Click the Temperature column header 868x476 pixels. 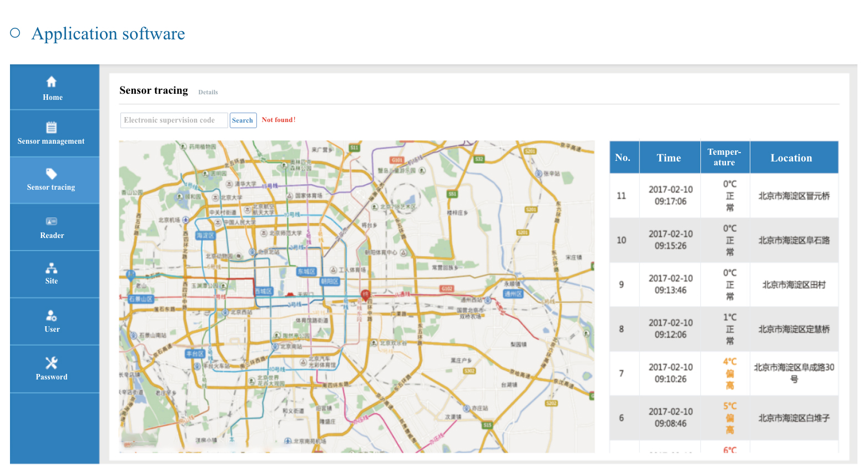[x=724, y=158]
